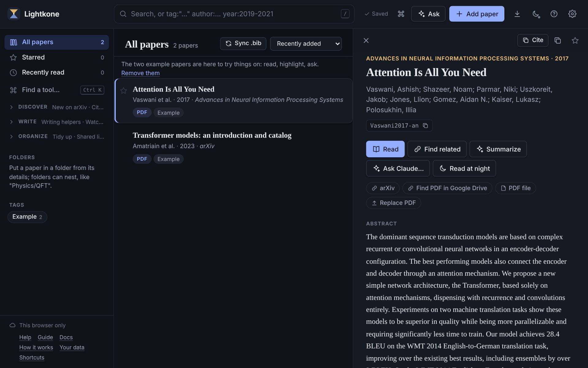Star Attention Is All You Need list row
This screenshot has width=588, height=368.
coord(124,90)
